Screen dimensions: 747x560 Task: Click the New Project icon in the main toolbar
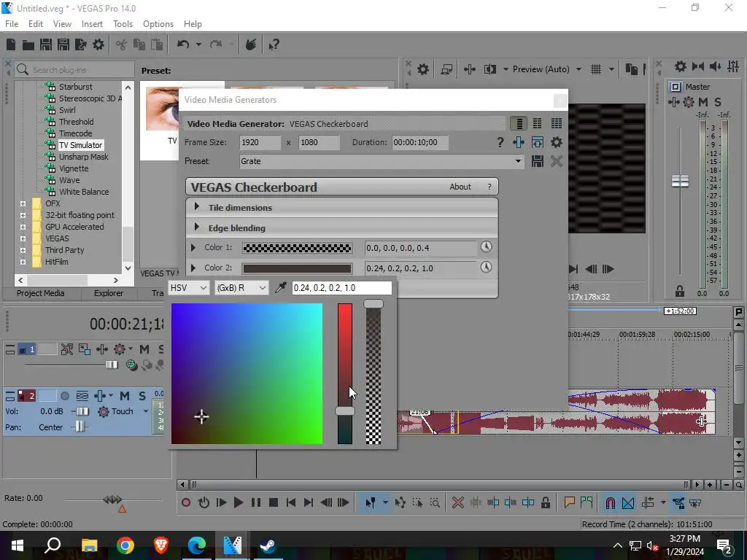pos(11,44)
